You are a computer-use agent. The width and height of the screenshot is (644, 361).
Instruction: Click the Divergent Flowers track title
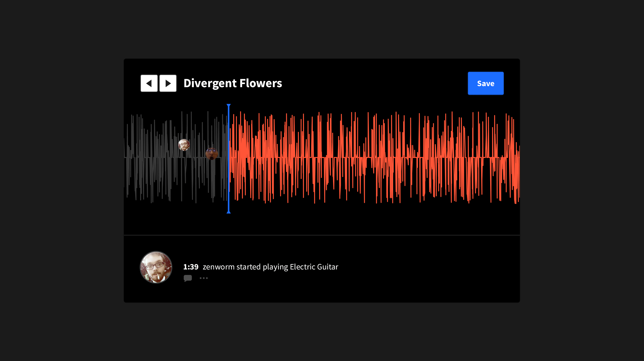pos(233,83)
